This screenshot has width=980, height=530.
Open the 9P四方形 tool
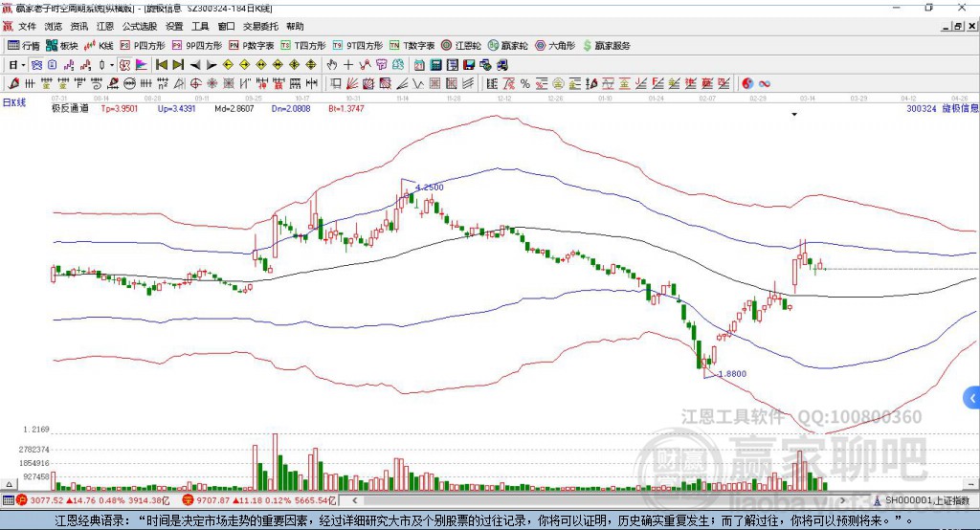click(x=197, y=46)
